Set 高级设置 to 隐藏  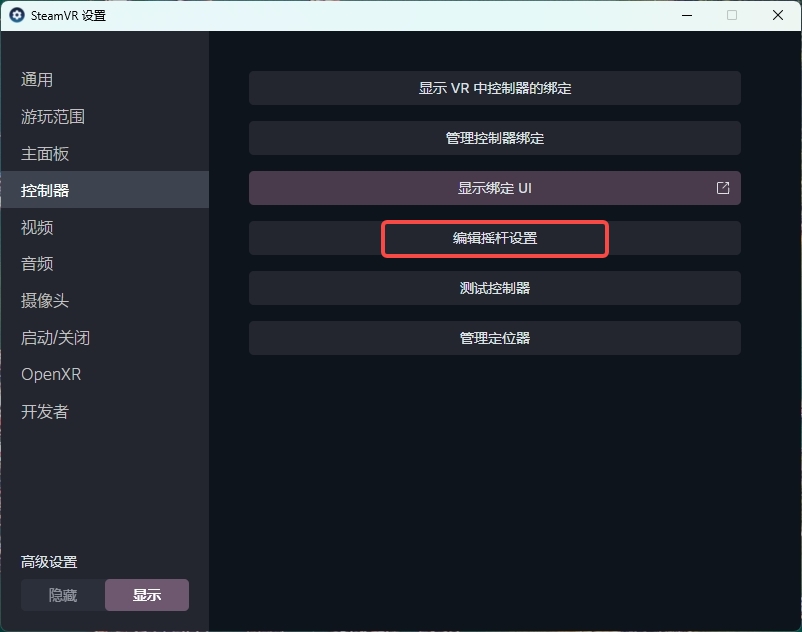point(63,595)
